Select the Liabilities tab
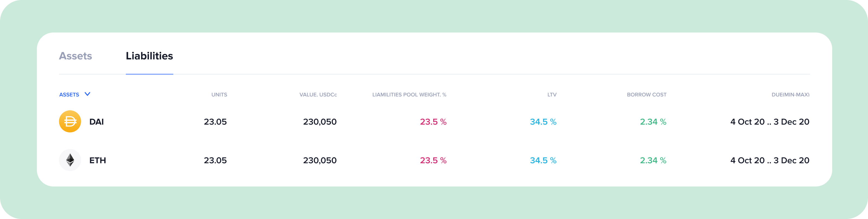Viewport: 868px width, 219px height. (x=149, y=56)
